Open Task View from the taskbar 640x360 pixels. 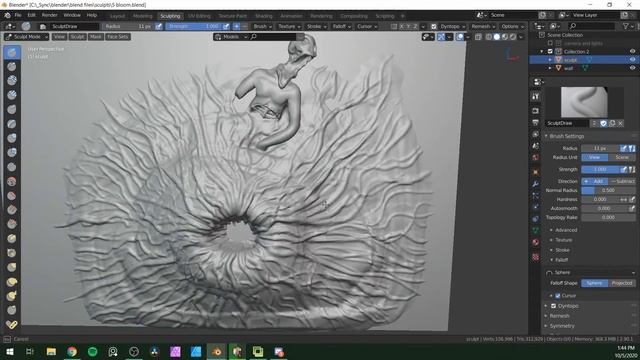coord(30,351)
